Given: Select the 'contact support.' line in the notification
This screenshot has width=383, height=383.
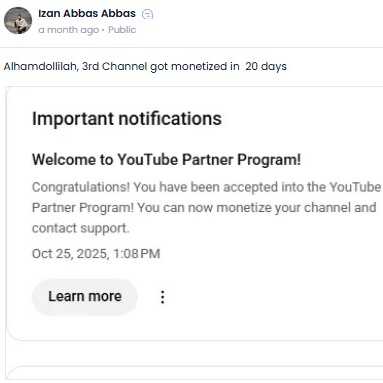Looking at the screenshot, I should [81, 229].
